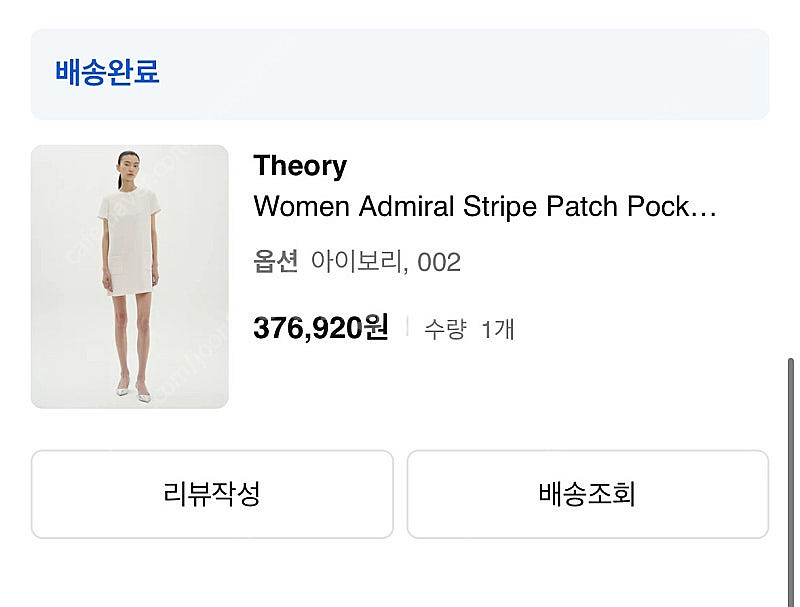
Task: Open the Theory brand name link
Action: [x=300, y=166]
